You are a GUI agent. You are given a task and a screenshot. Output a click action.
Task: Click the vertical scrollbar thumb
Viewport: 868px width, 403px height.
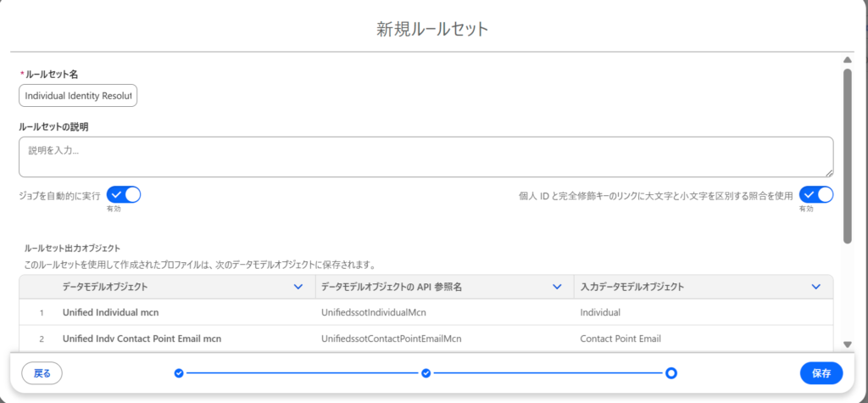[x=847, y=156]
